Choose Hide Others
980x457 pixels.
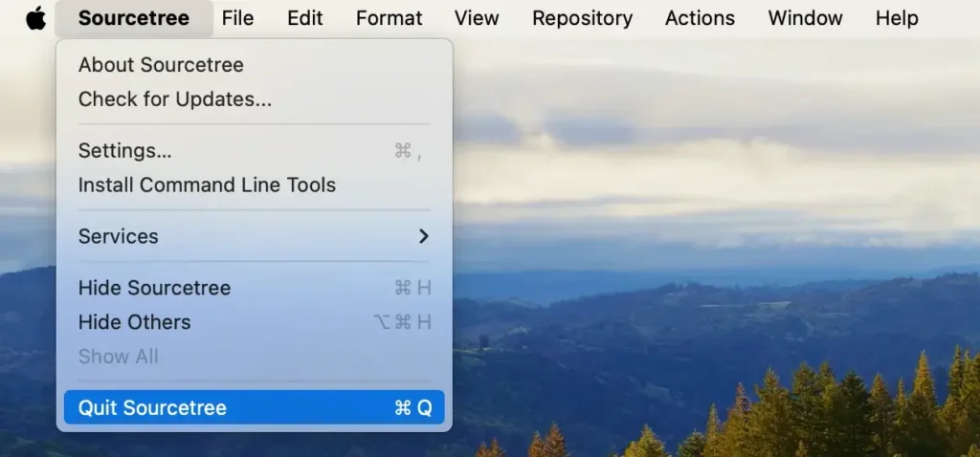pyautogui.click(x=254, y=322)
